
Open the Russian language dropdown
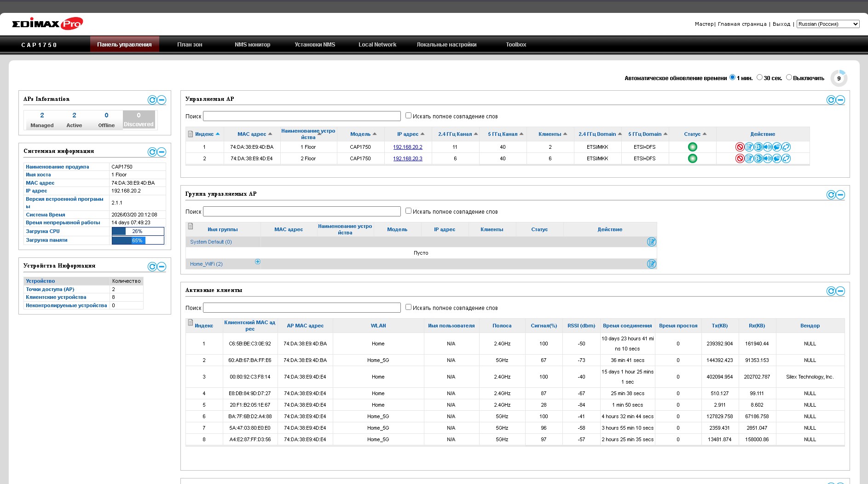(x=828, y=24)
